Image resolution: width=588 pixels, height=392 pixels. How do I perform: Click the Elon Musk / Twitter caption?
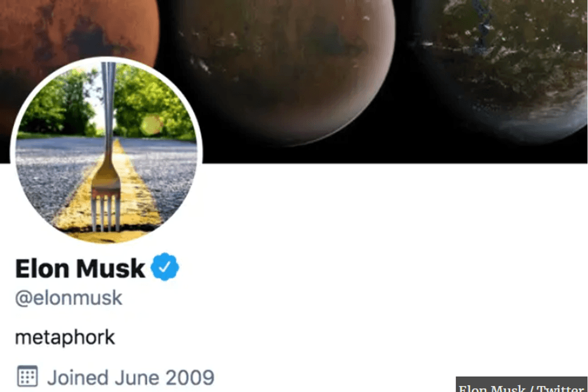[521, 386]
